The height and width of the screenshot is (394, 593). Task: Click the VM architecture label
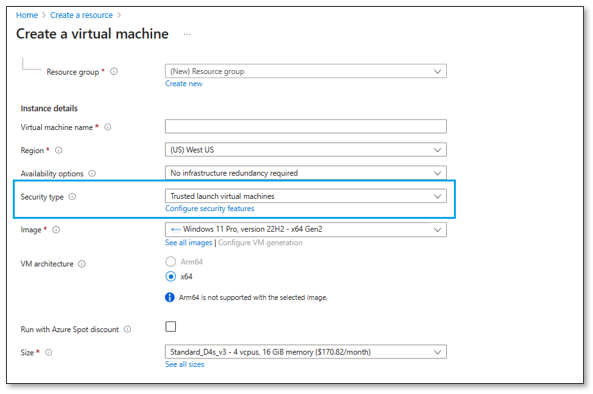[47, 264]
